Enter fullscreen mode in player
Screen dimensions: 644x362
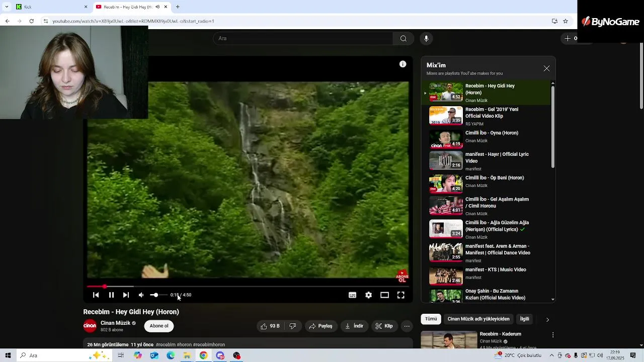click(400, 295)
